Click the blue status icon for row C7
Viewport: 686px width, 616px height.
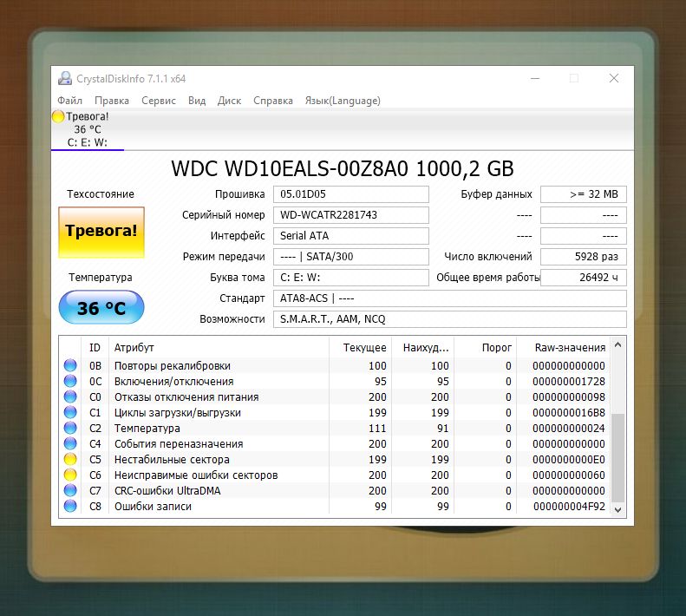pyautogui.click(x=70, y=490)
